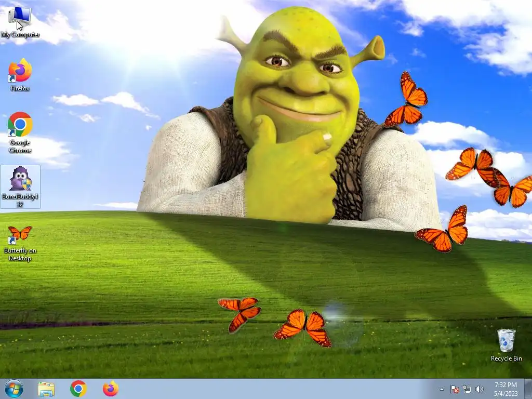Image resolution: width=532 pixels, height=399 pixels.
Task: Select the Butterfly on Desktop shortcut
Action: (x=20, y=243)
